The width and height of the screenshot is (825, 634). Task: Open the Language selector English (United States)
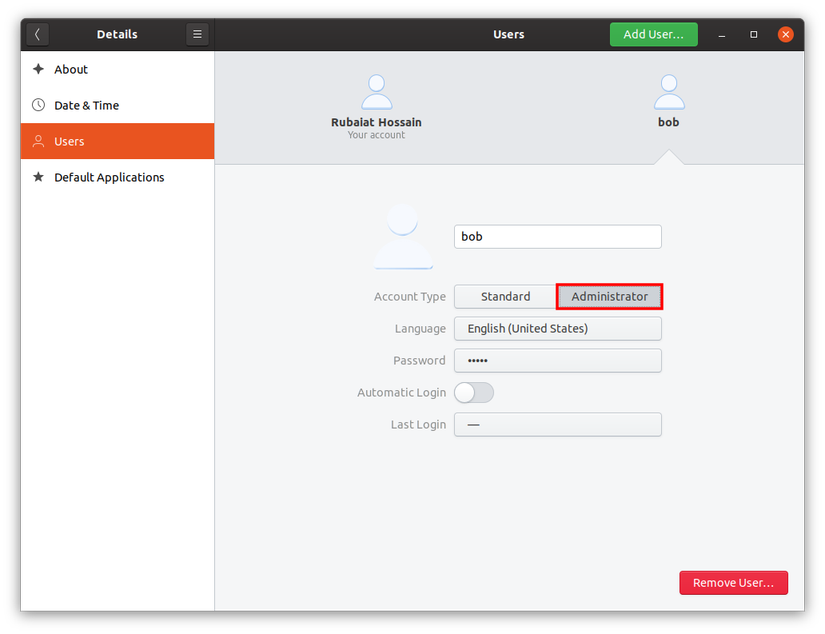point(558,329)
